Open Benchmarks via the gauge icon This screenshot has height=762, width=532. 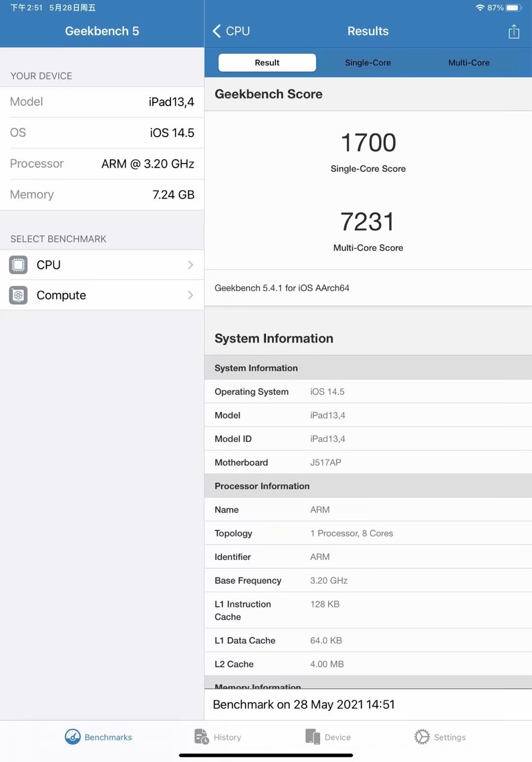pos(72,737)
